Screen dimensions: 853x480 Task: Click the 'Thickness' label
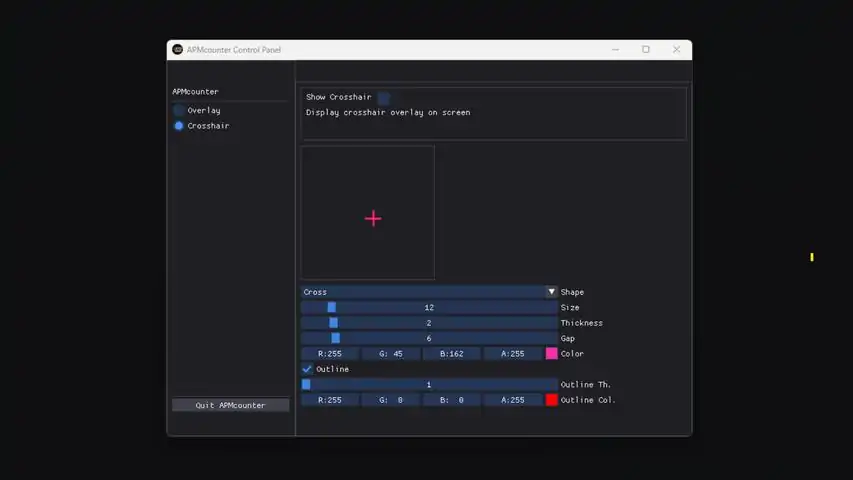(x=582, y=323)
